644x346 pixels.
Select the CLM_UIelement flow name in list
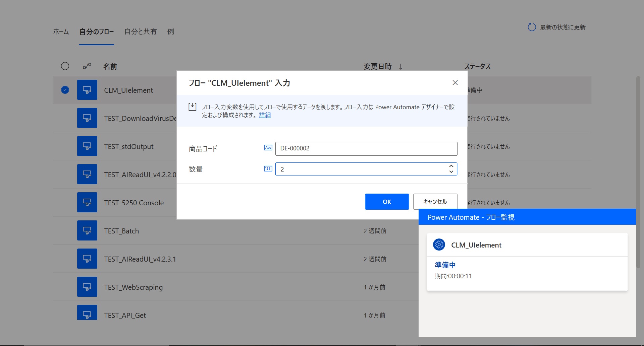click(x=128, y=90)
